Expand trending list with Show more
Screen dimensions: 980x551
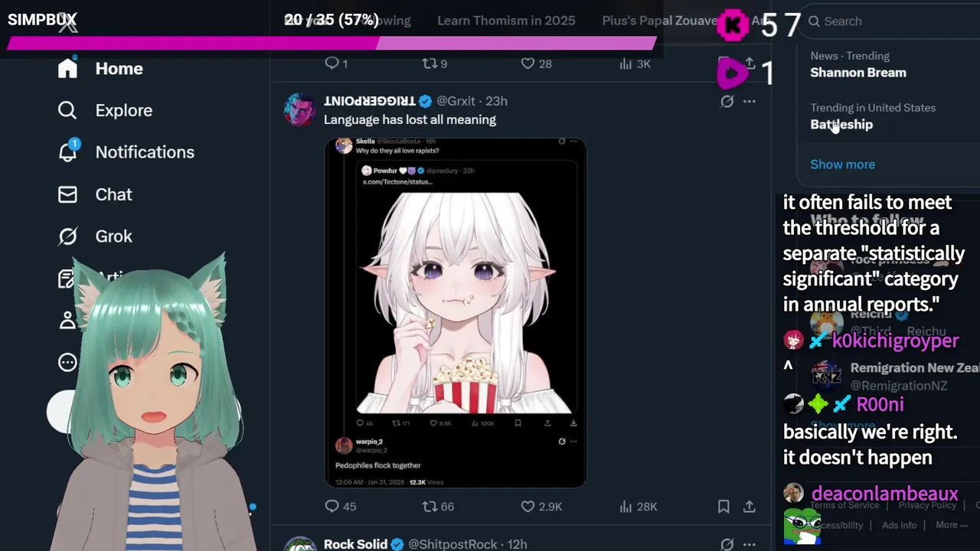(842, 165)
